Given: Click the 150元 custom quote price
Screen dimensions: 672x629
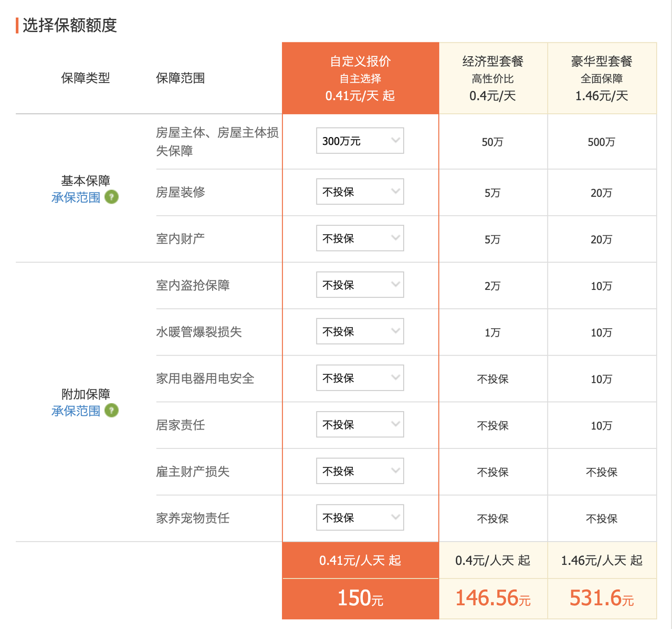Looking at the screenshot, I should (x=360, y=599).
